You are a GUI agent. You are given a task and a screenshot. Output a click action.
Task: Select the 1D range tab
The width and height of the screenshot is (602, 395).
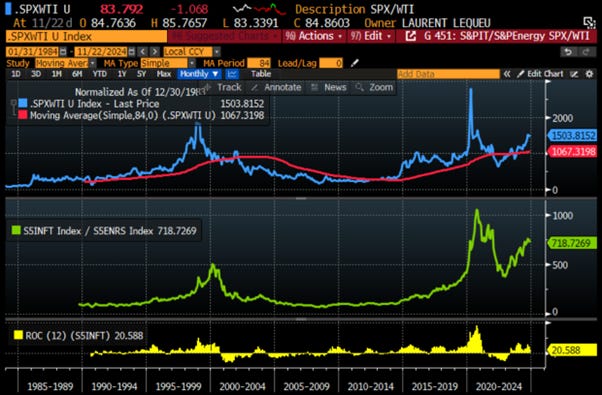(16, 74)
